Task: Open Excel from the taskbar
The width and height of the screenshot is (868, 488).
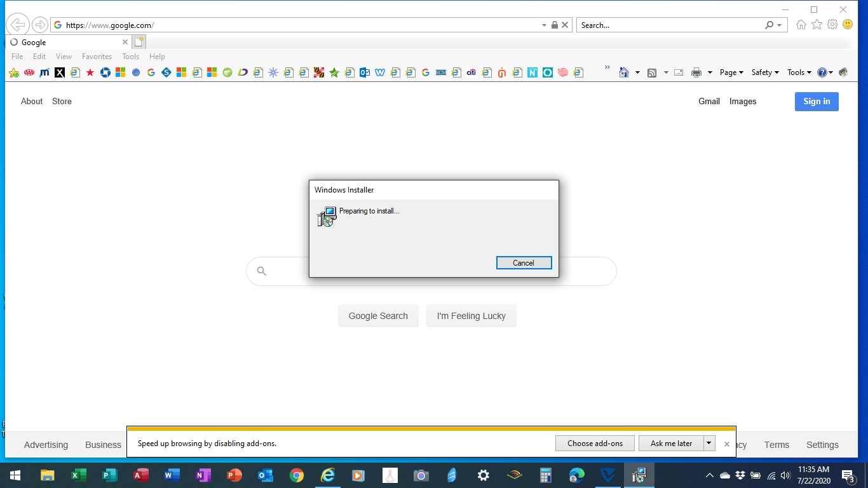Action: click(79, 475)
